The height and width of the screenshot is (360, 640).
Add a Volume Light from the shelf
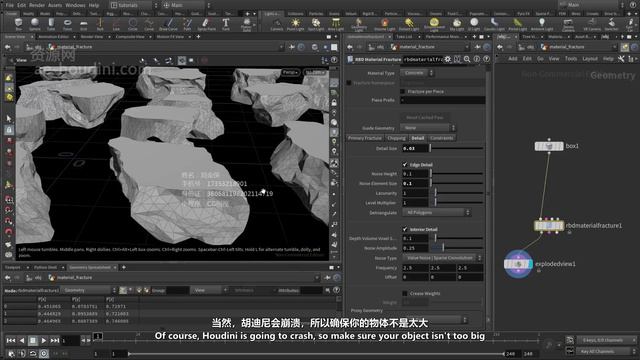pos(384,24)
